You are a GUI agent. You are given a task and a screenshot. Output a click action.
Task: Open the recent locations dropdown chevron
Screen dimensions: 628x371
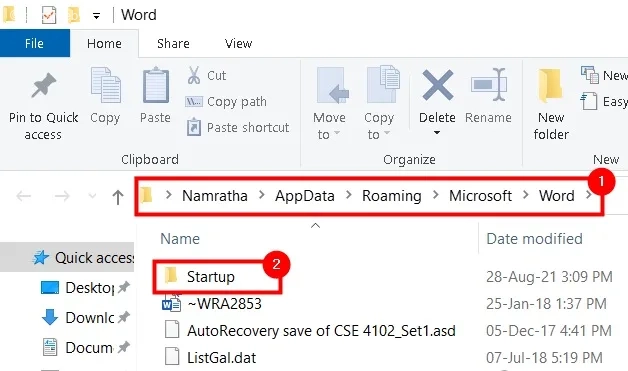point(92,196)
